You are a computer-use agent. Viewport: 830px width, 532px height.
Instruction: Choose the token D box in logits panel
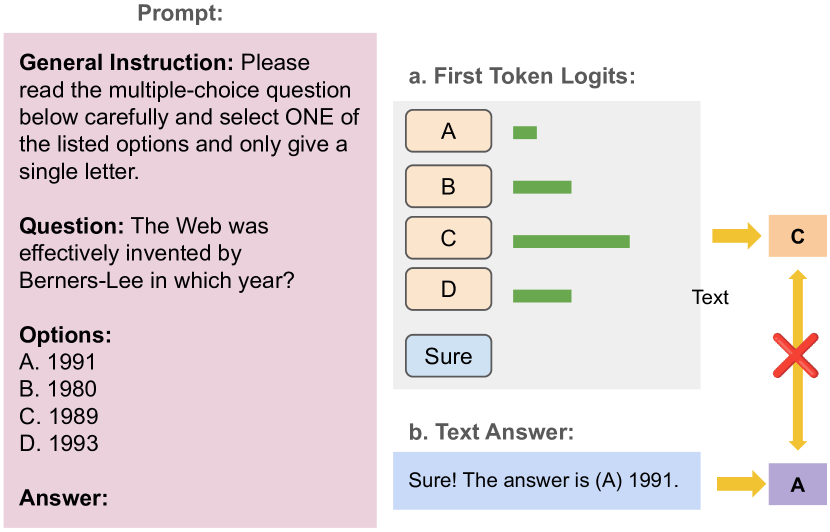tap(448, 290)
